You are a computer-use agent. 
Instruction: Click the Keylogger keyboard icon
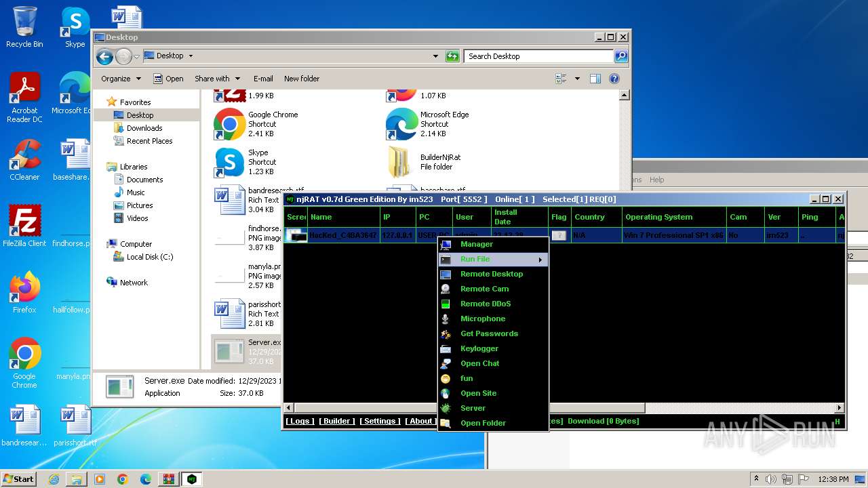[446, 348]
